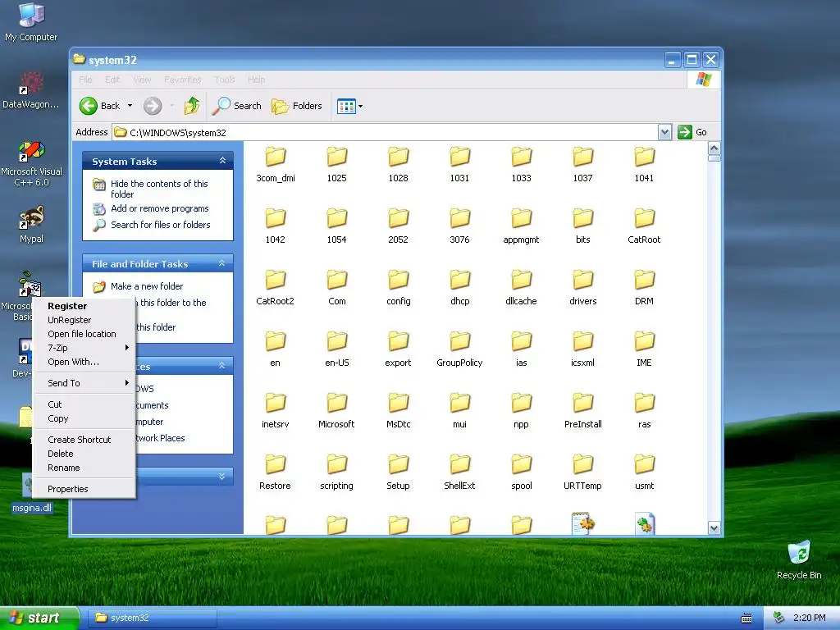Open the Search pane
The height and width of the screenshot is (630, 840).
pos(237,106)
